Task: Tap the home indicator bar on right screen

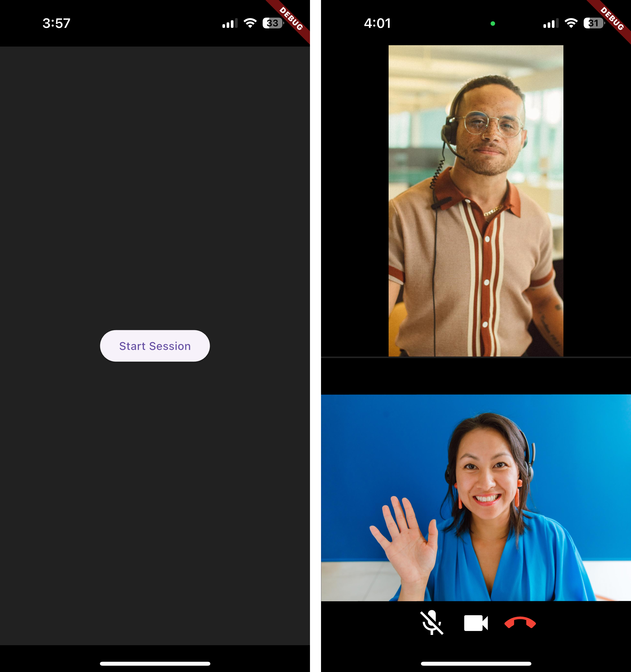Action: pos(476,664)
